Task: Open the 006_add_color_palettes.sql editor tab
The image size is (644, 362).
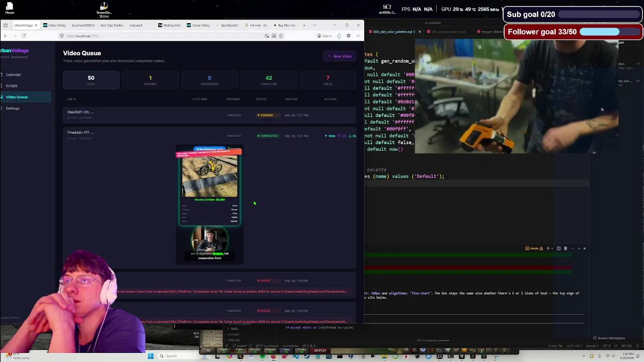Action: tap(394, 32)
